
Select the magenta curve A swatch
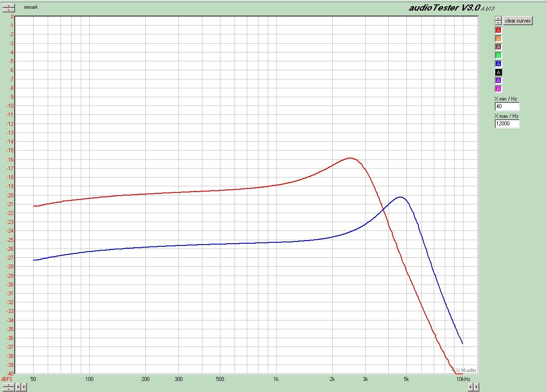(x=498, y=89)
